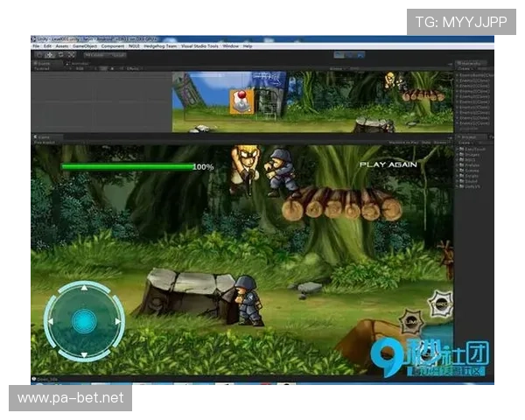Open the Textured draw mode dropdown
This screenshot has height=420, width=525.
[x=52, y=68]
